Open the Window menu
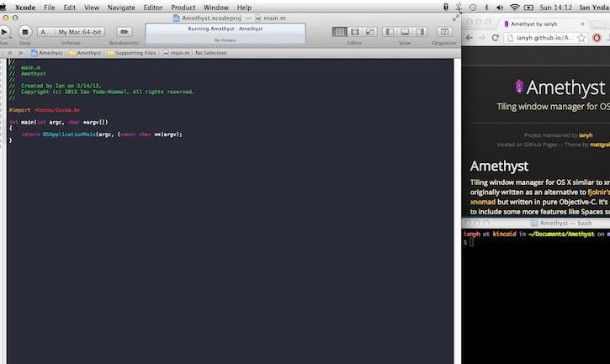Image resolution: width=610 pixels, height=364 pixels. [216, 8]
